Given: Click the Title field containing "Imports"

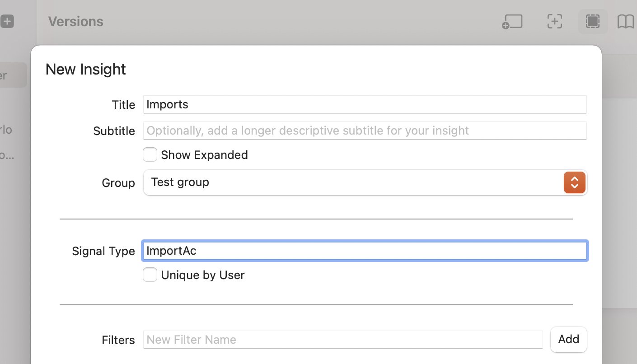Looking at the screenshot, I should [365, 104].
